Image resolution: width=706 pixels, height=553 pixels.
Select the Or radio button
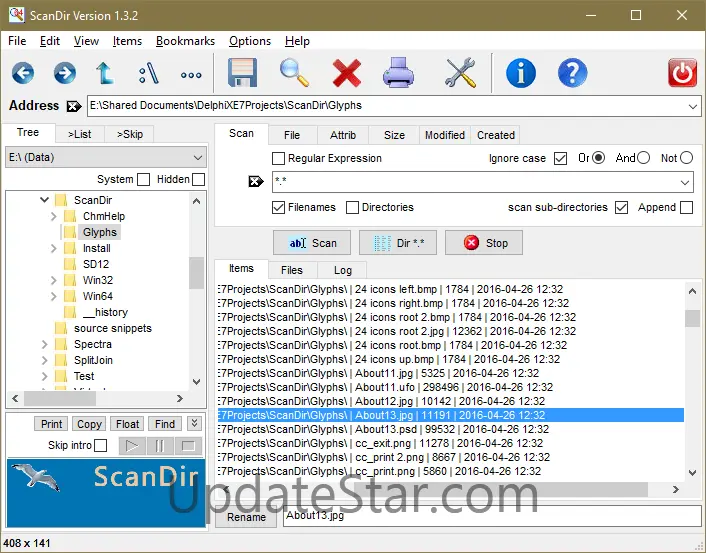tap(598, 158)
